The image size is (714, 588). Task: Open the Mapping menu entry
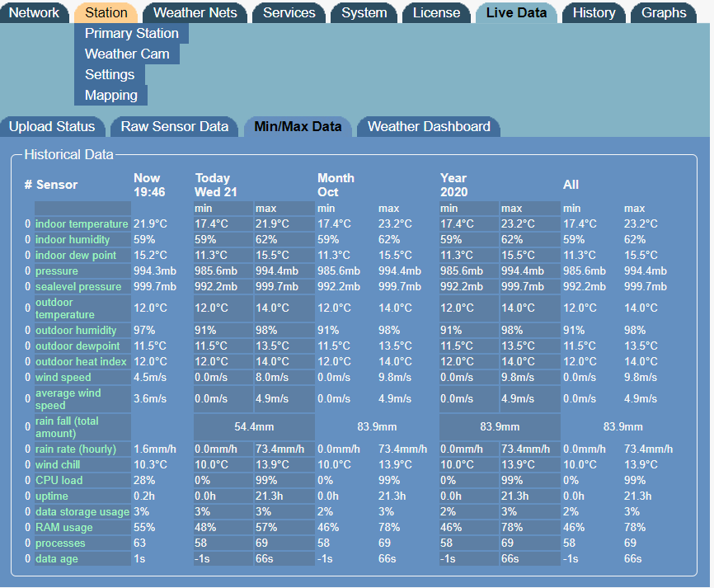click(x=111, y=95)
